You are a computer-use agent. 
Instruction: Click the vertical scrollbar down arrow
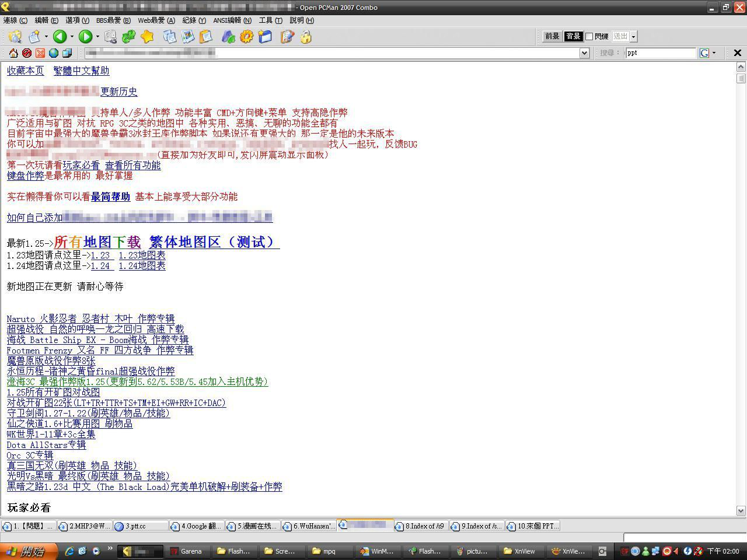[741, 510]
